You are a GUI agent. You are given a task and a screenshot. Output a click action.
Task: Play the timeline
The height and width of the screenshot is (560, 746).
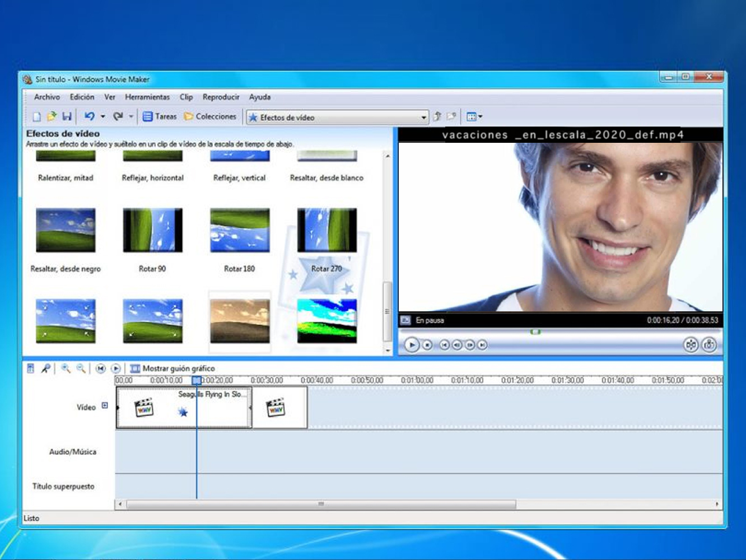click(x=116, y=368)
